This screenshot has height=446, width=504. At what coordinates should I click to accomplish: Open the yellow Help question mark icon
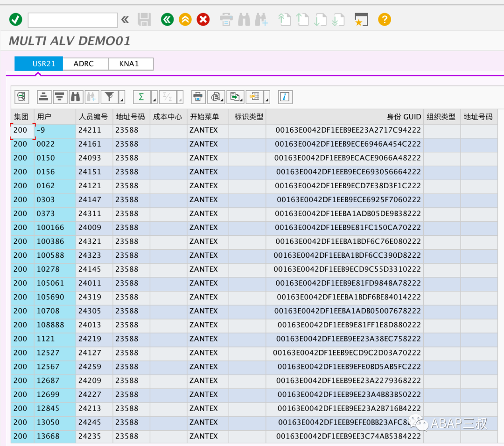[385, 20]
